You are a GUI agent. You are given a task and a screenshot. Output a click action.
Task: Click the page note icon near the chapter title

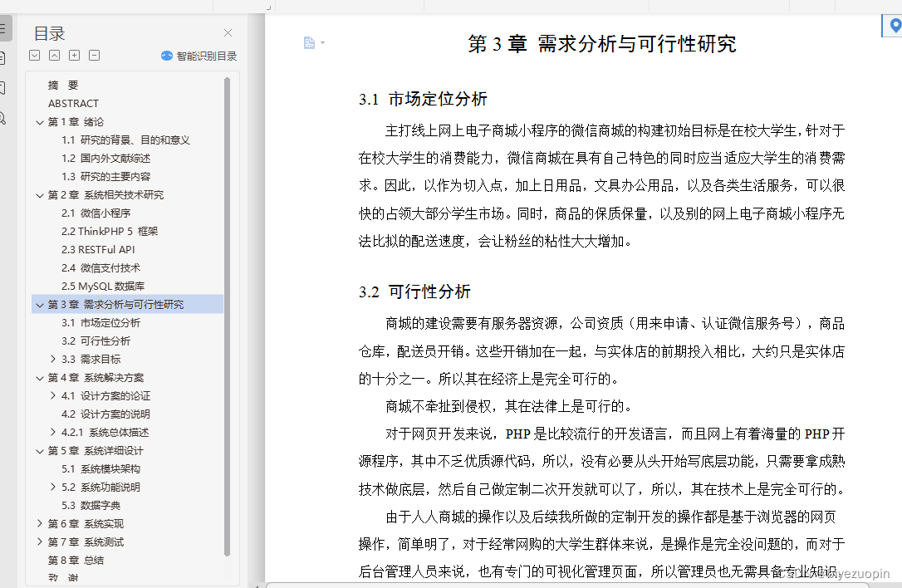point(311,42)
